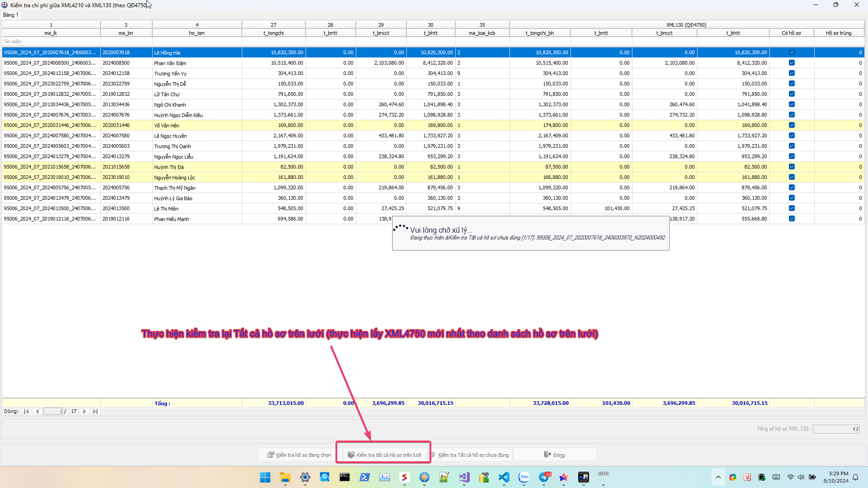
Task: Open Visual Studio Code in taskbar
Action: [504, 477]
